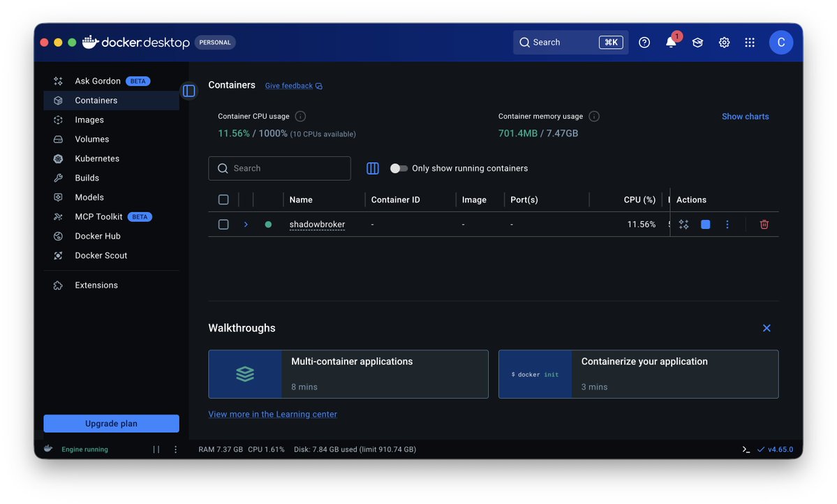Stop the shadowbroker container
Viewport: 837px width, 504px height.
click(x=705, y=224)
